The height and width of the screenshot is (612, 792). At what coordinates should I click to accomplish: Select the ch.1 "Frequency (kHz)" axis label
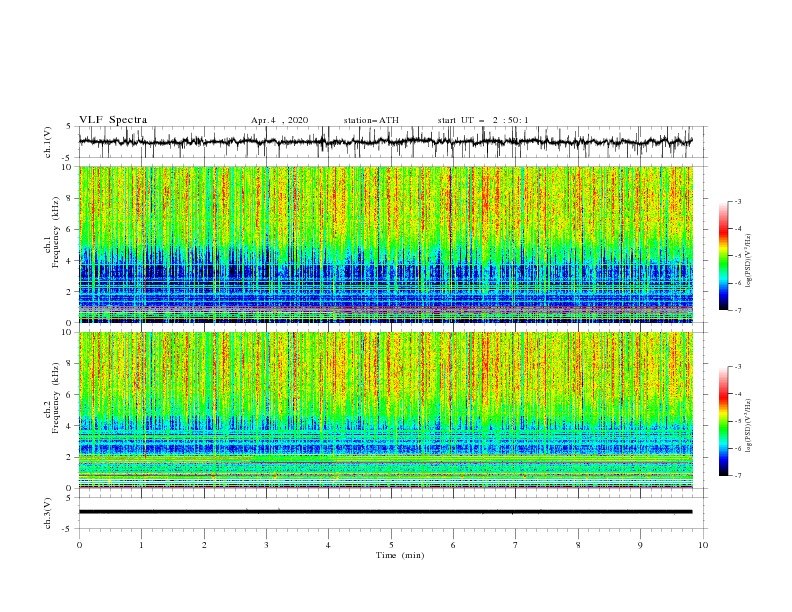coord(55,232)
